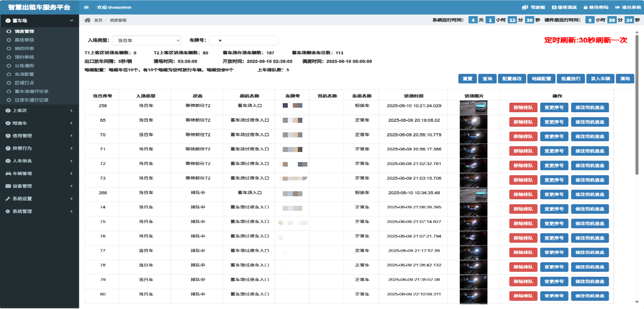
Task: Open entry image thumbnail for row 258
Action: [473, 107]
